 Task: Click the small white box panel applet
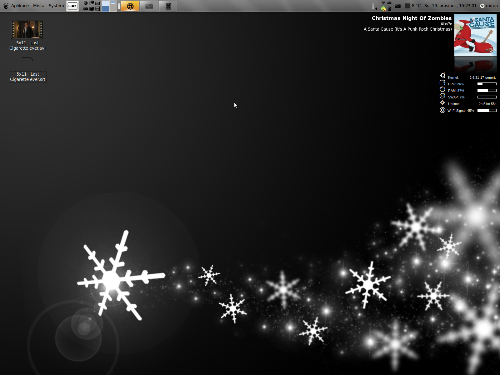pos(72,6)
